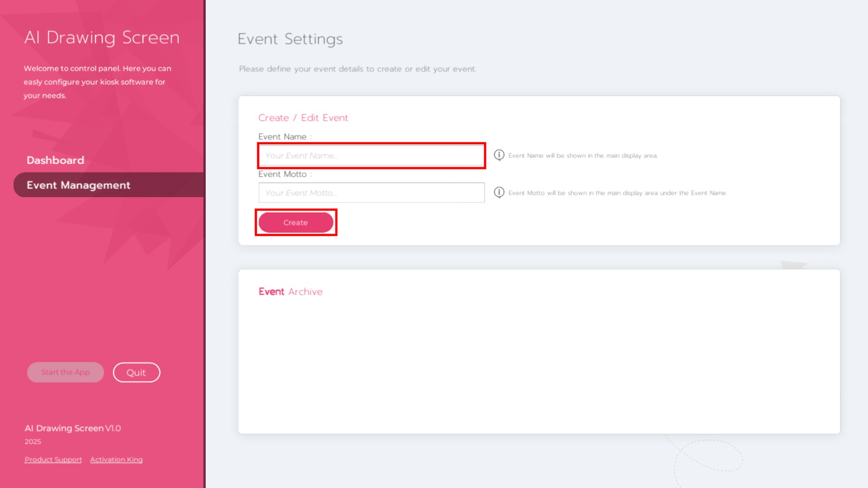
Task: Click the AI Drawing Screen title
Action: 102,37
